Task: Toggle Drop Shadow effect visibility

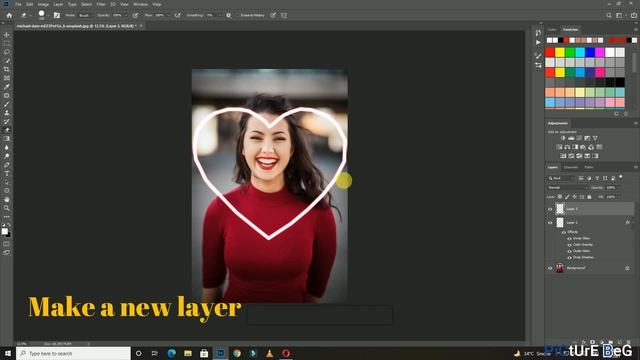Action: pos(569,258)
